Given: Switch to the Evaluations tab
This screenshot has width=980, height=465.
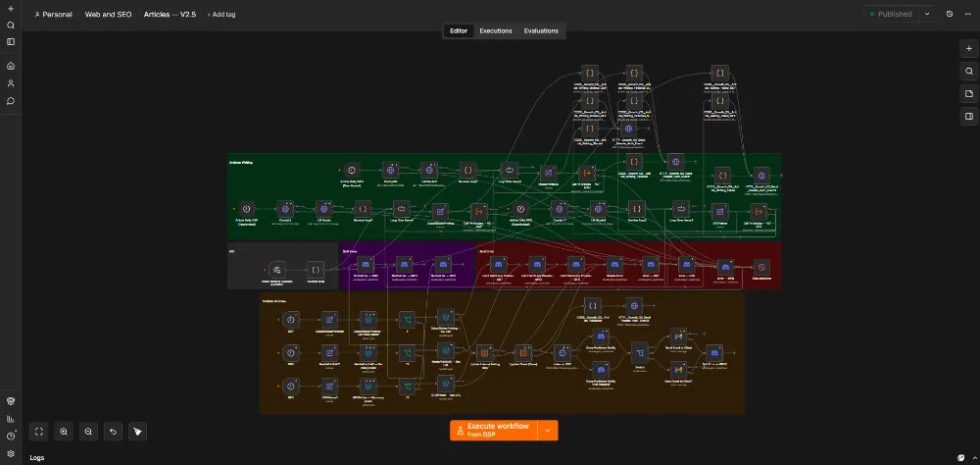Looking at the screenshot, I should [541, 30].
